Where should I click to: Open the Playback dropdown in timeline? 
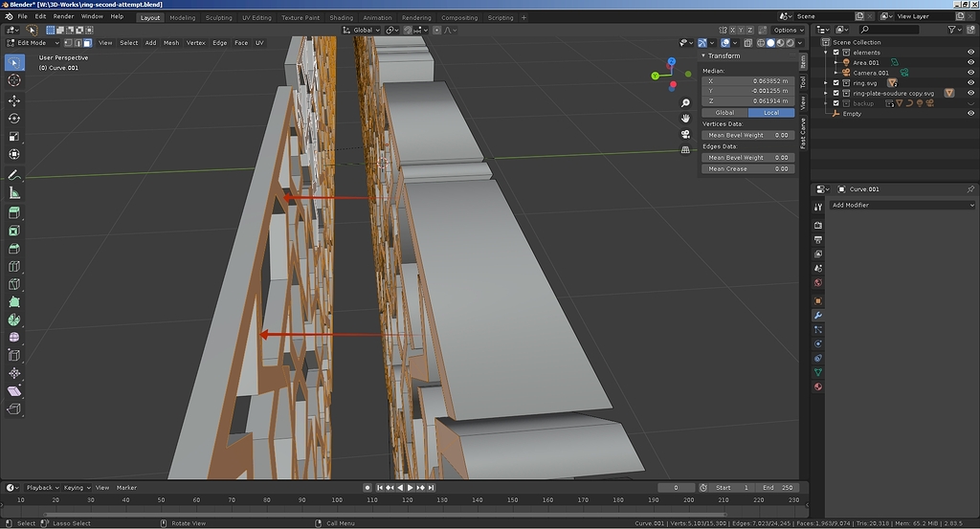click(x=42, y=488)
